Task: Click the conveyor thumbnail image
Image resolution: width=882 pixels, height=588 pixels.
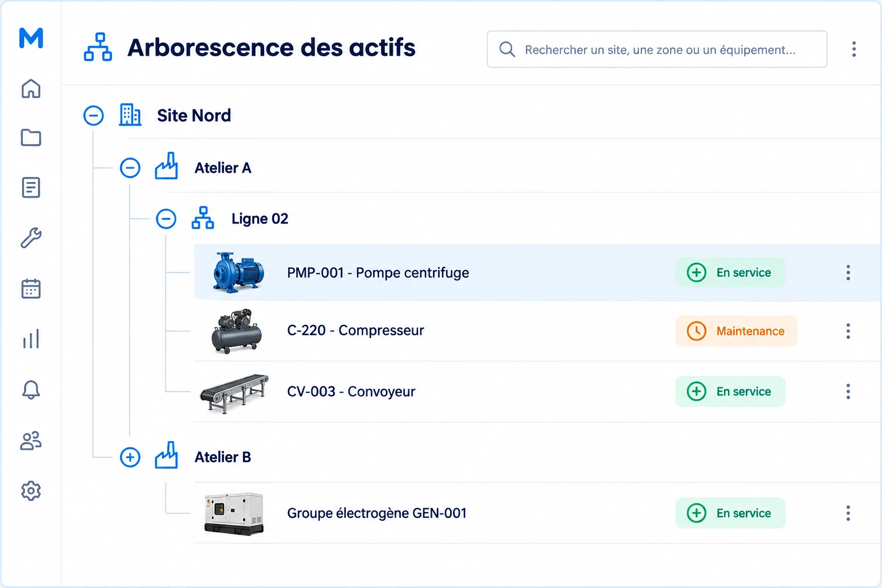Action: pos(234,393)
